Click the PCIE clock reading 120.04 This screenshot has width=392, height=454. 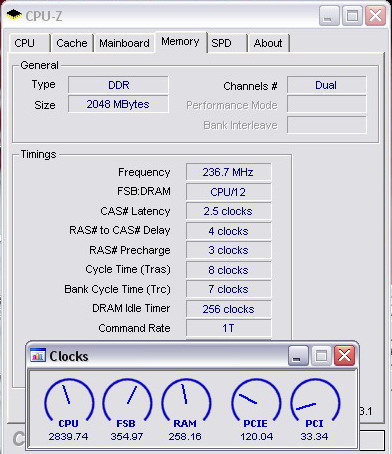coord(256,436)
